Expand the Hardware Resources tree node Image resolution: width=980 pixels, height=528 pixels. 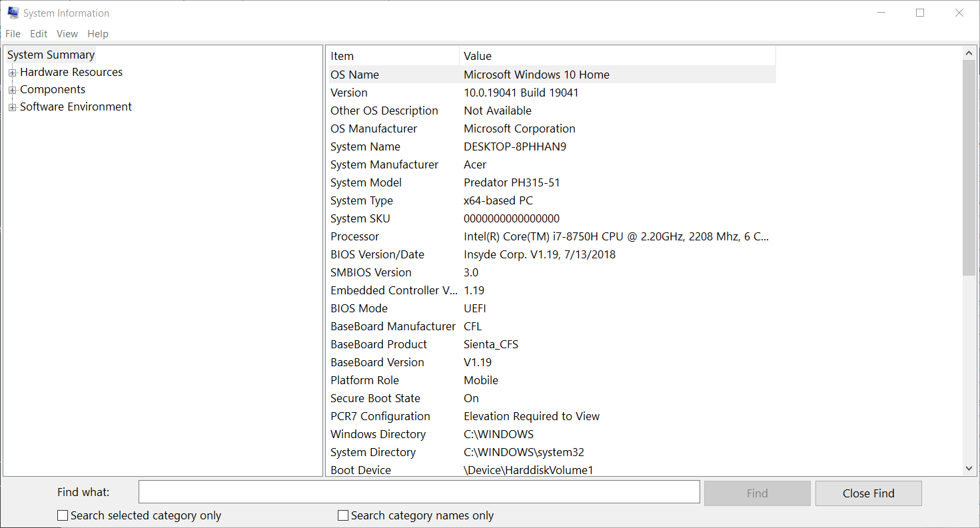[12, 72]
